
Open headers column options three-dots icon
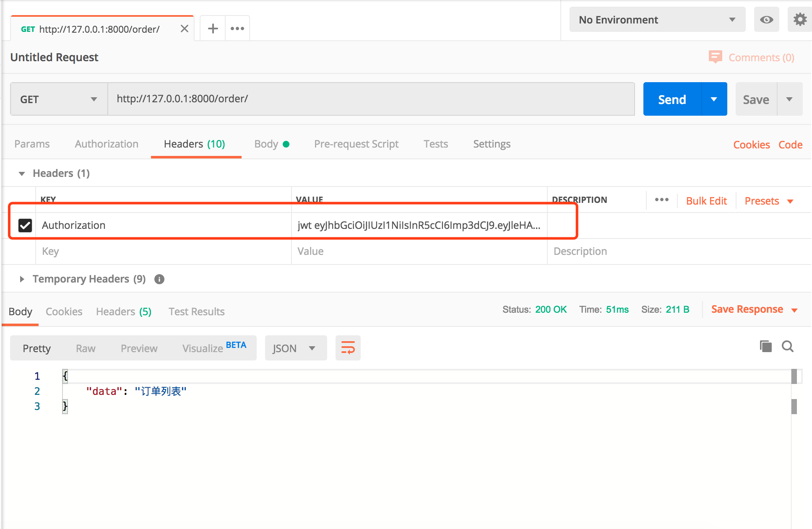[661, 200]
